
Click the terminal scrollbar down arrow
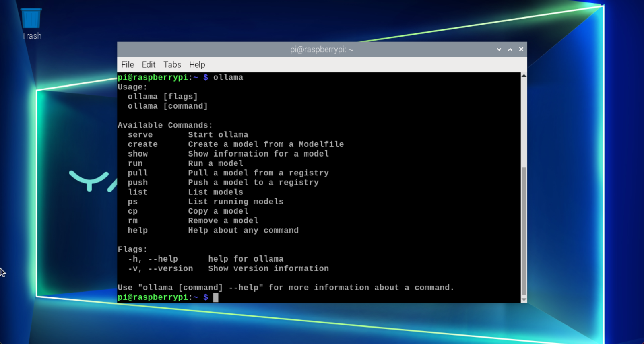tap(524, 300)
